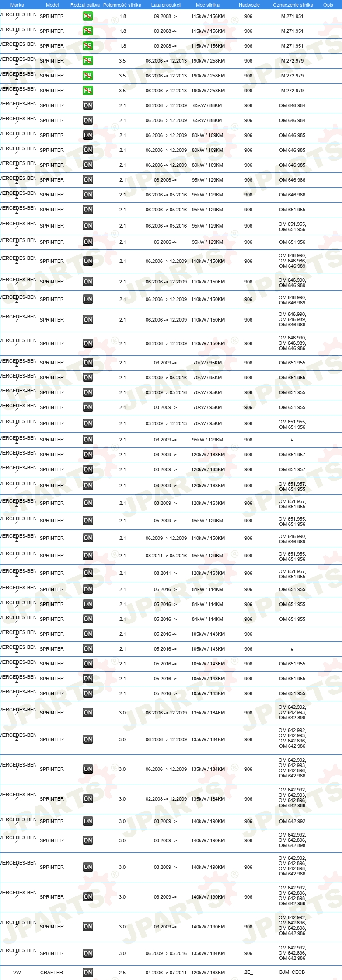Image resolution: width=342 pixels, height=980 pixels.
Task: Select the # cell in the 105kW / 143KM row
Action: [292, 649]
